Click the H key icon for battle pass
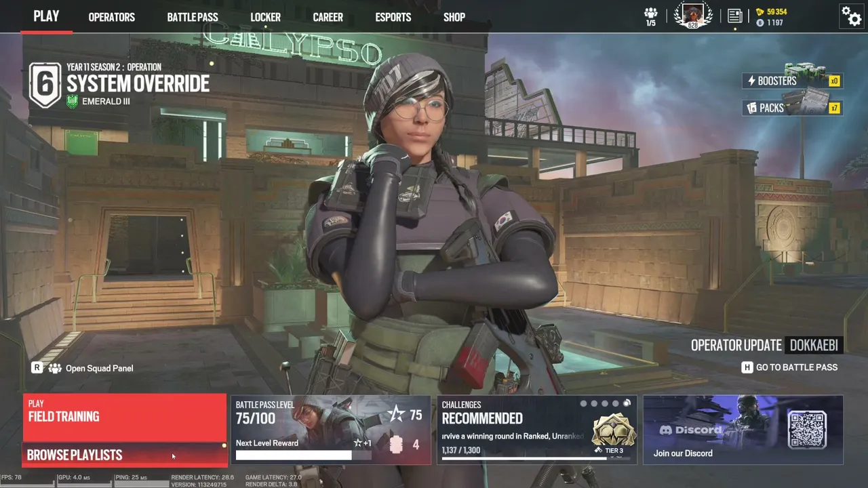The height and width of the screenshot is (488, 868). [747, 367]
